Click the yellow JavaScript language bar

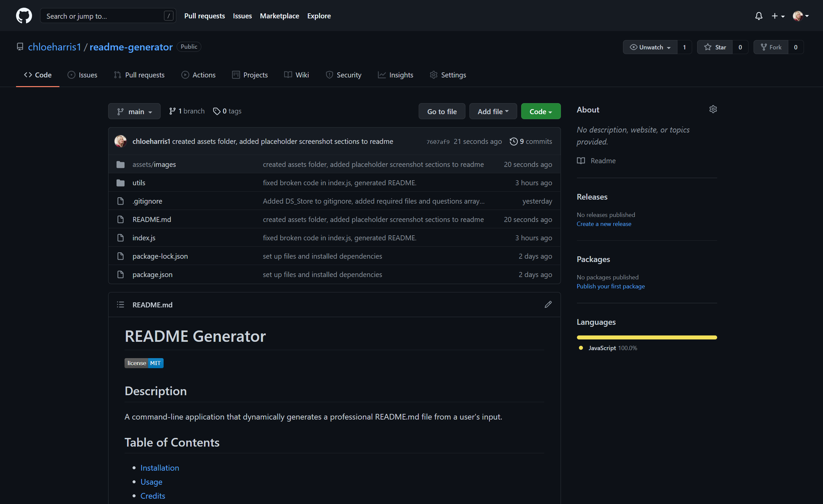point(646,337)
